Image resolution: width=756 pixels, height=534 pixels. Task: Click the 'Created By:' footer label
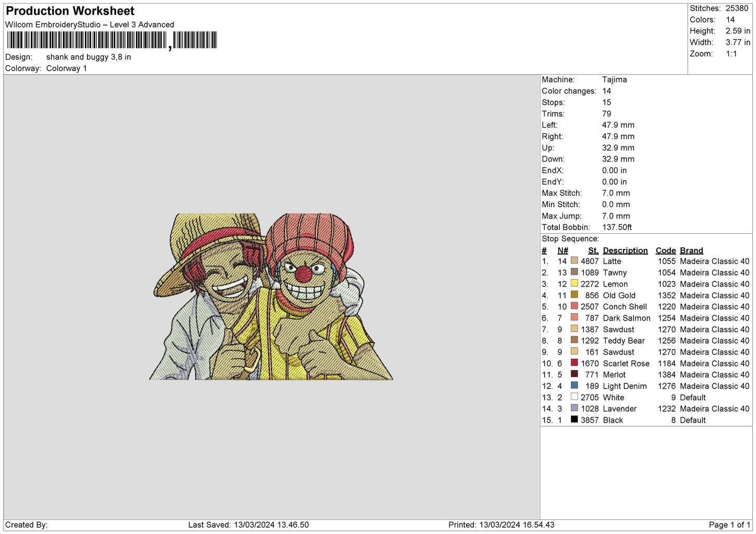click(26, 525)
